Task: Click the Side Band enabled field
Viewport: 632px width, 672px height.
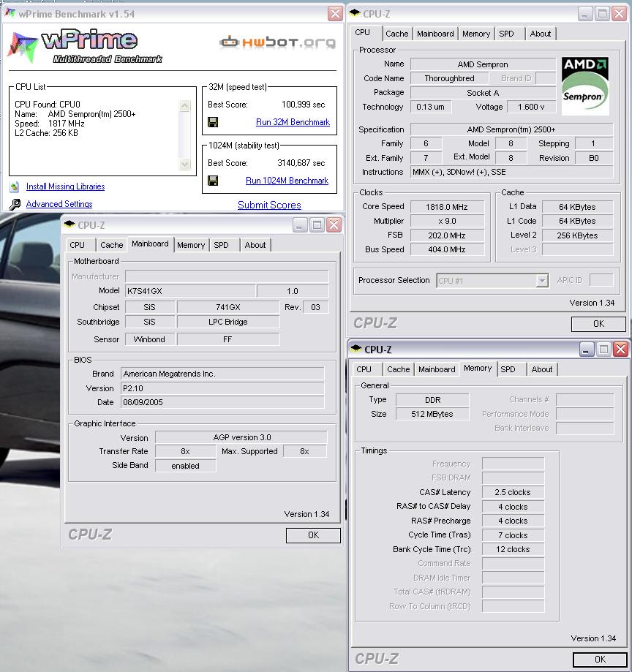Action: pyautogui.click(x=186, y=466)
